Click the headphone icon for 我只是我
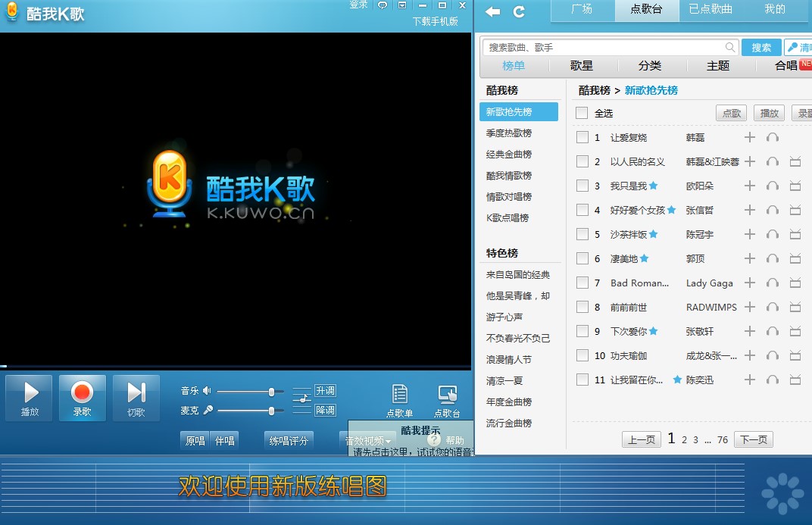The height and width of the screenshot is (525, 812). pyautogui.click(x=773, y=186)
